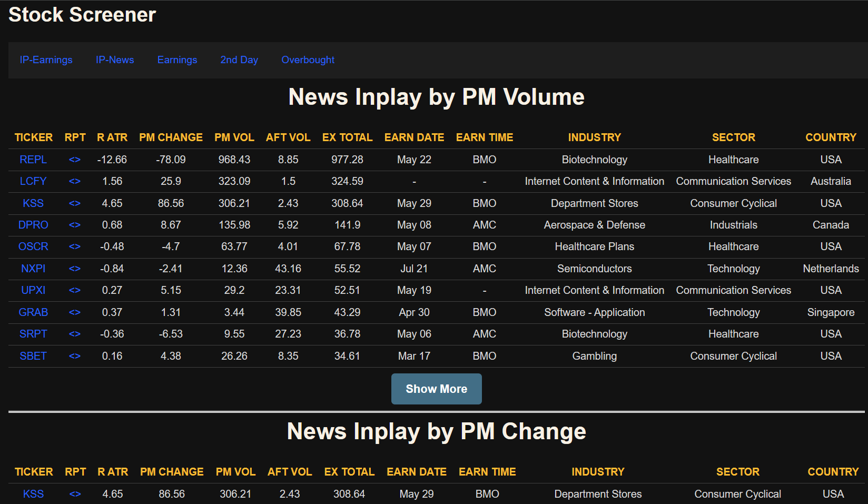Open the IP-News tab
Image resolution: width=868 pixels, height=504 pixels.
coord(115,60)
